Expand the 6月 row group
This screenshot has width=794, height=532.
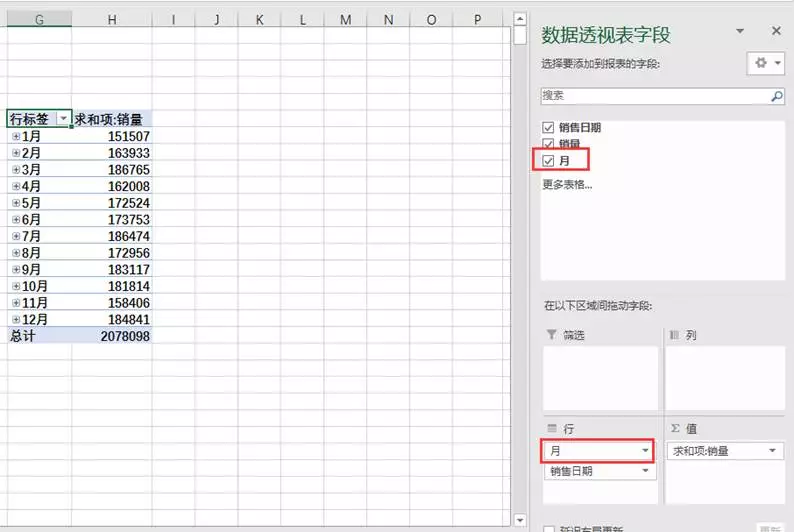tap(16, 220)
